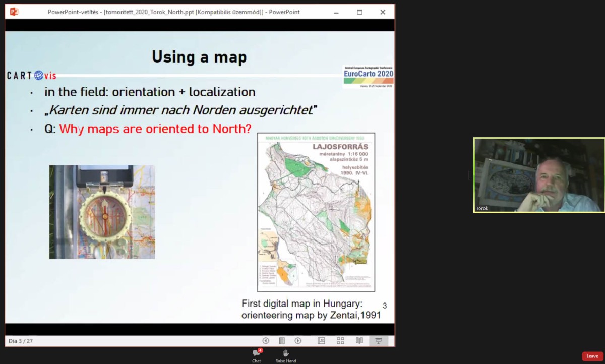Screen dimensions: 605x364
Task: Maximize the PowerPoint window
Action: pyautogui.click(x=359, y=12)
